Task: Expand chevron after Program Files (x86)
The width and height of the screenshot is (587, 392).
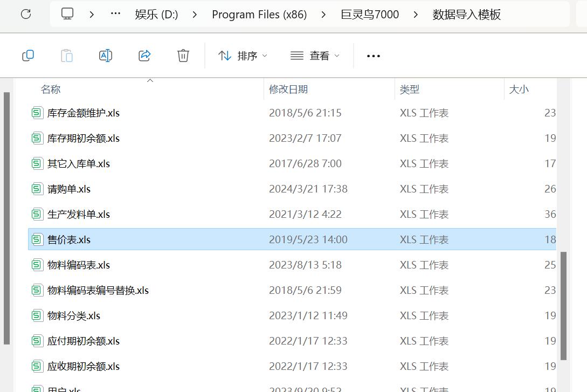Action: pyautogui.click(x=323, y=15)
